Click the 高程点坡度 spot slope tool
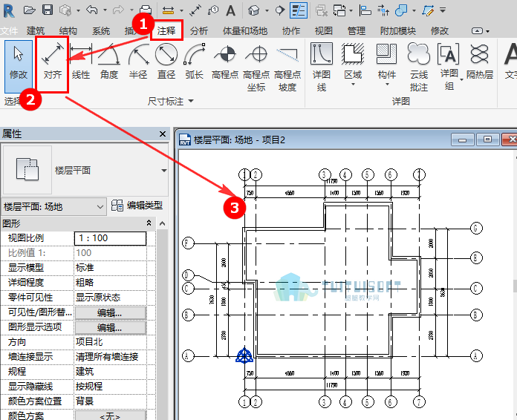 [287, 68]
